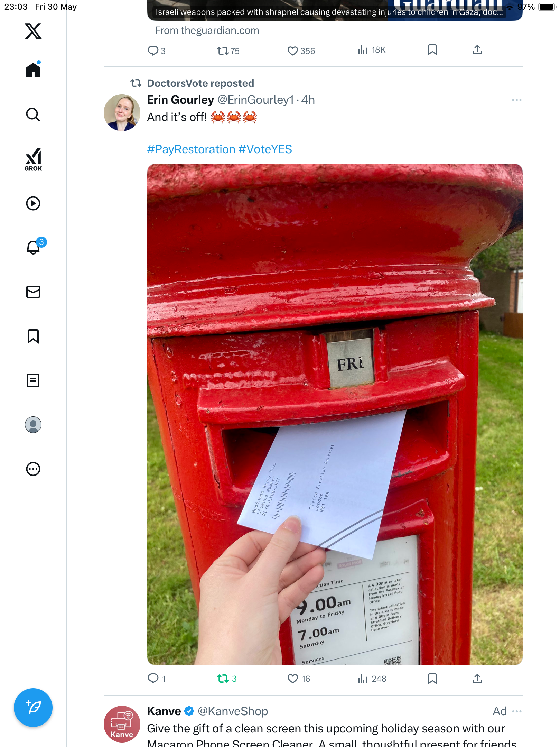Open more options on Erin Gourley's post
560x747 pixels.
click(517, 100)
